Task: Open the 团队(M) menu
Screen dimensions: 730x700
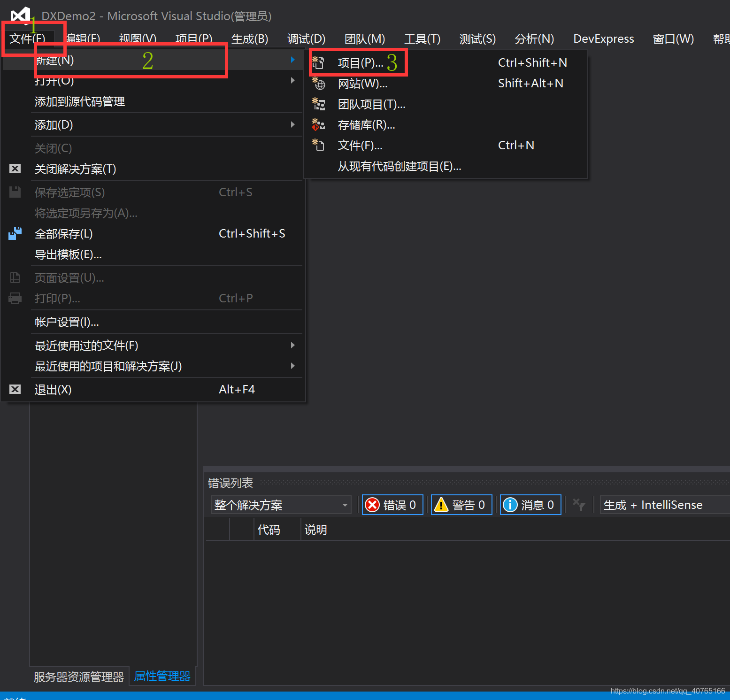Action: pos(364,38)
